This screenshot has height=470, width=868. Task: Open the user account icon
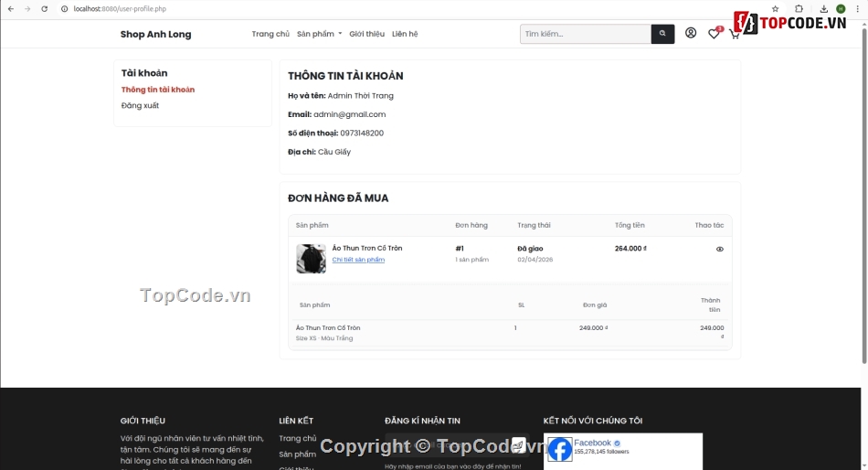[691, 33]
